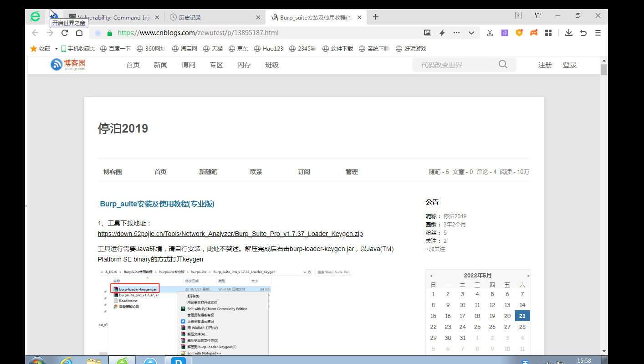
Task: Go to next month in the calendar
Action: [x=528, y=276]
